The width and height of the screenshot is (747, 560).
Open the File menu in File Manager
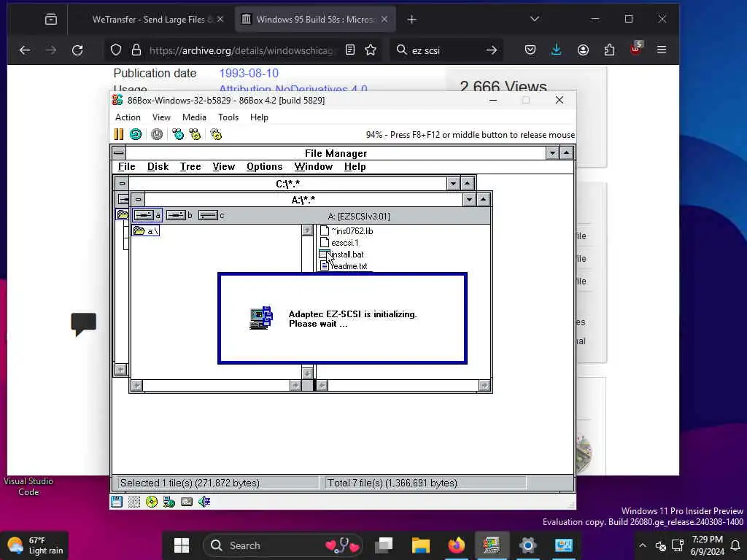[x=127, y=167]
